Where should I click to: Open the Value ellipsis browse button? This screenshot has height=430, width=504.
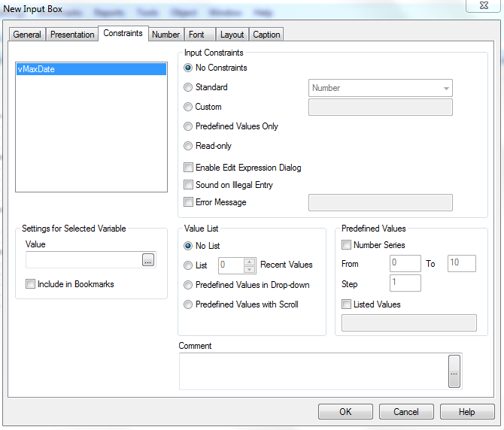148,260
